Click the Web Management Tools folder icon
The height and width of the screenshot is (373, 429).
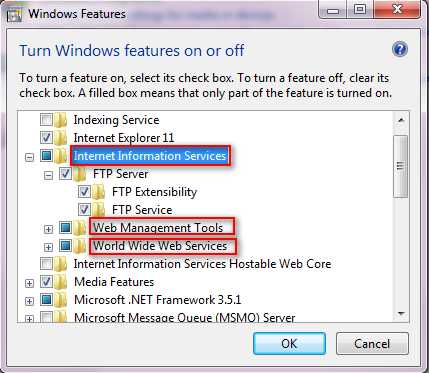[80, 228]
